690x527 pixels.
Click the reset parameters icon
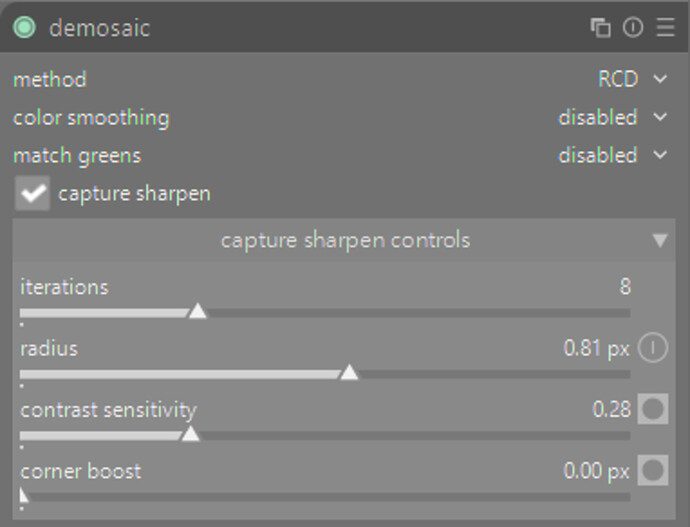point(633,28)
